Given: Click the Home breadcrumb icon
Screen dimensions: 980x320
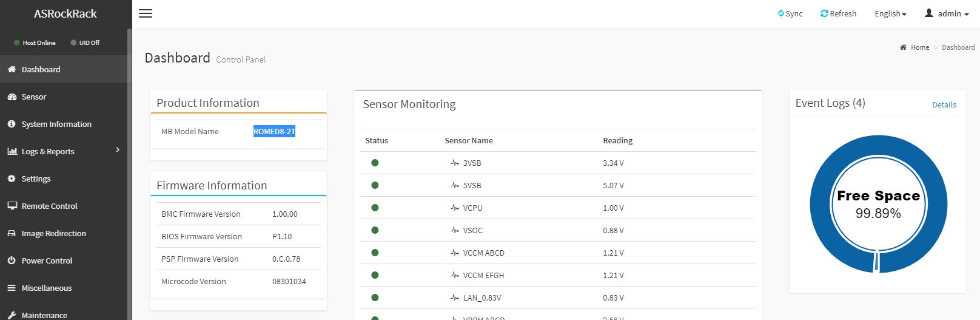Looking at the screenshot, I should point(904,47).
